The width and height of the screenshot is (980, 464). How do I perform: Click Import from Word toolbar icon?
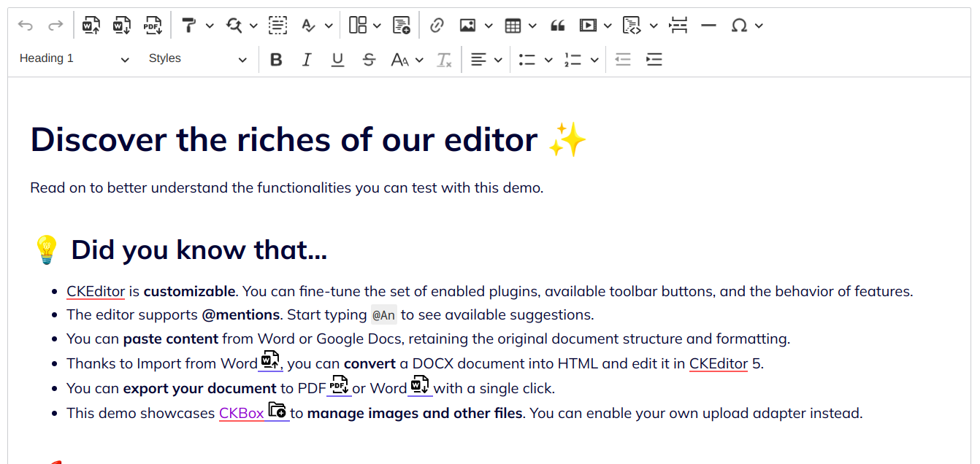(91, 26)
